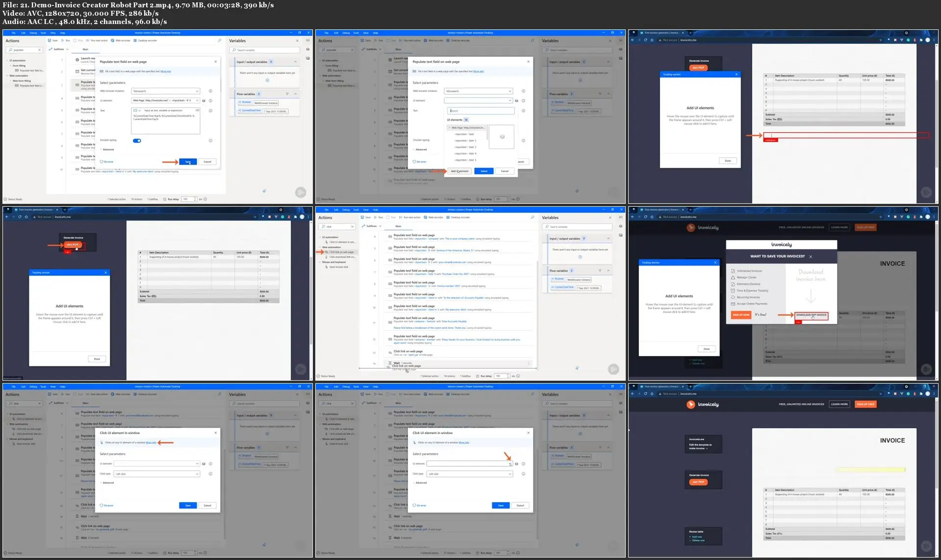
Task: Clear the 'click' Actions search in the dialog-free window
Action: coord(352,226)
